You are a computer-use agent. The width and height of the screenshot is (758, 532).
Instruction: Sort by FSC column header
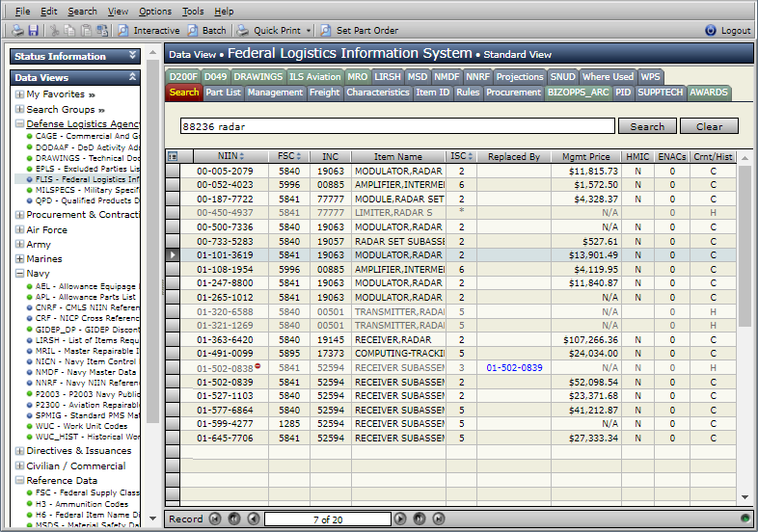click(x=289, y=156)
